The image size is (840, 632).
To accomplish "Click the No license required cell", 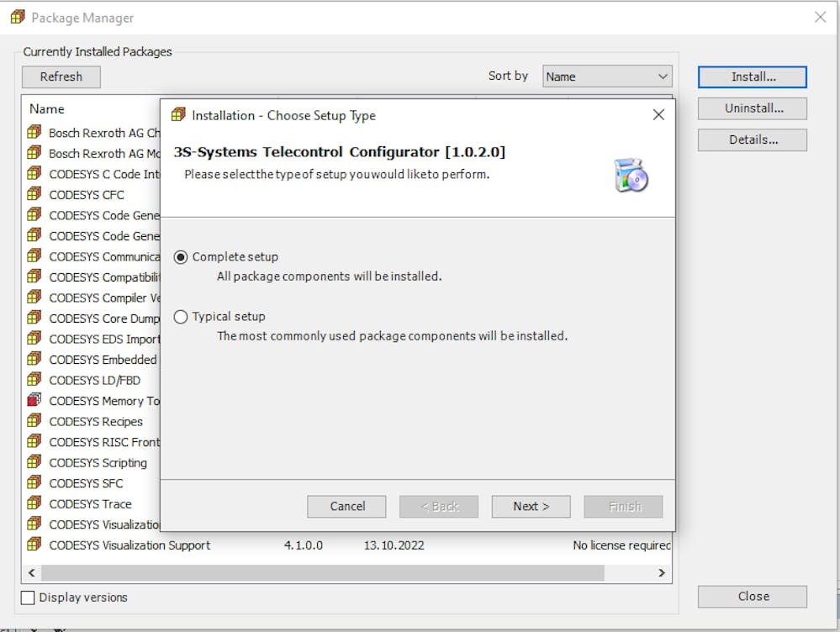I will click(x=621, y=545).
